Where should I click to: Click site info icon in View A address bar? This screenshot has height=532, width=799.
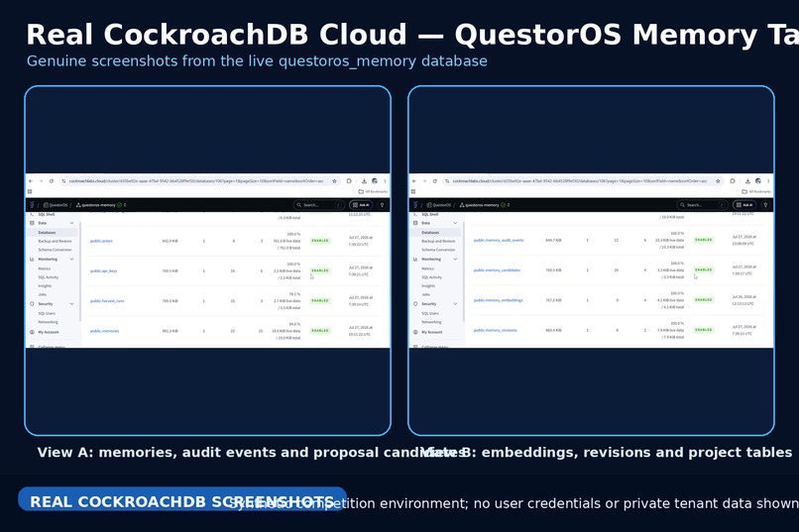[63, 180]
